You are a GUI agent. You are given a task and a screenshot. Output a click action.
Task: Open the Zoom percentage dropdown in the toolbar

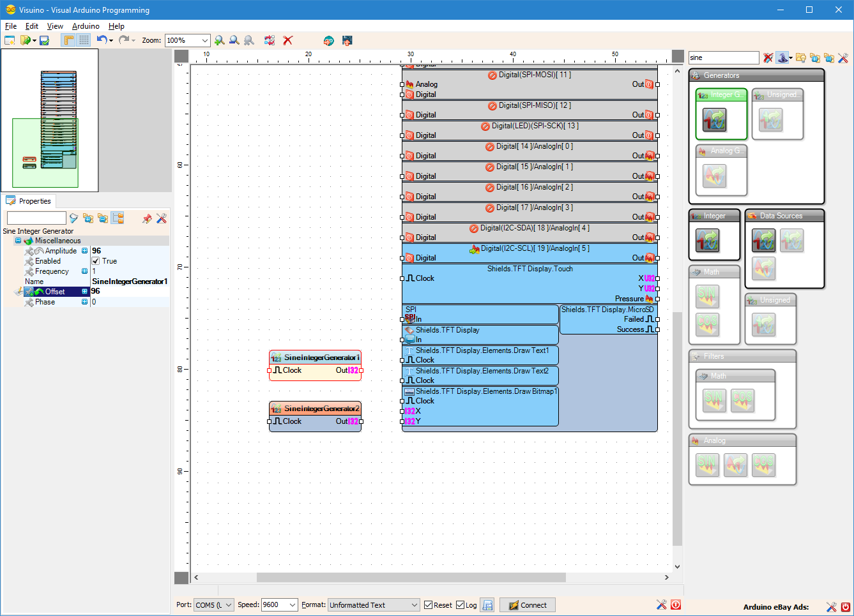pyautogui.click(x=206, y=40)
